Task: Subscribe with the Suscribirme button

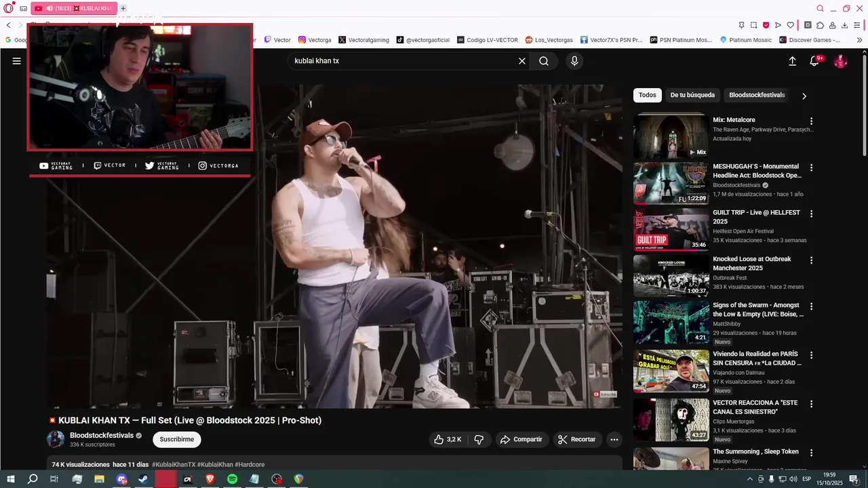Action: coord(177,439)
